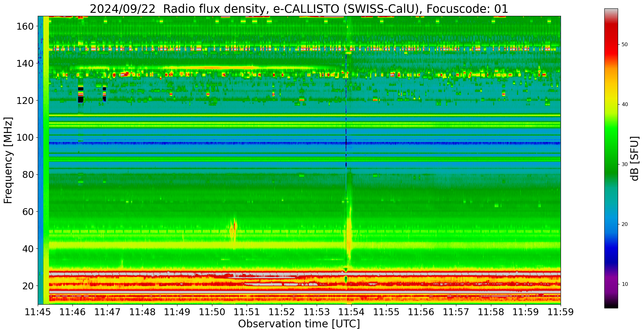The width and height of the screenshot is (644, 333).
Task: Click the colorbar tick label 40
Action: coord(625,105)
